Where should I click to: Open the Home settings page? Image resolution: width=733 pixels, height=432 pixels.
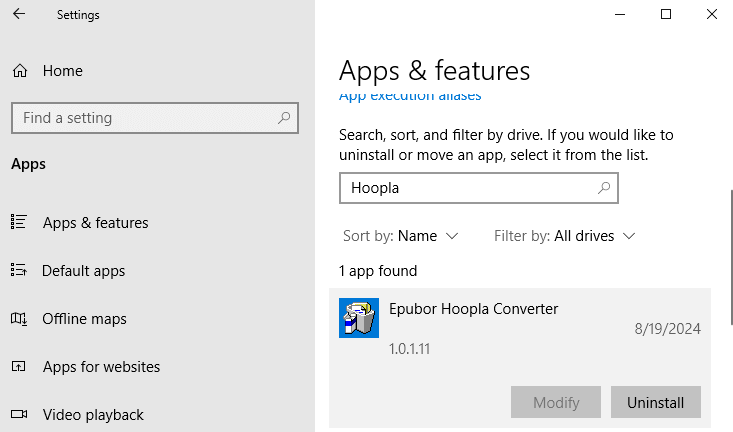point(63,71)
